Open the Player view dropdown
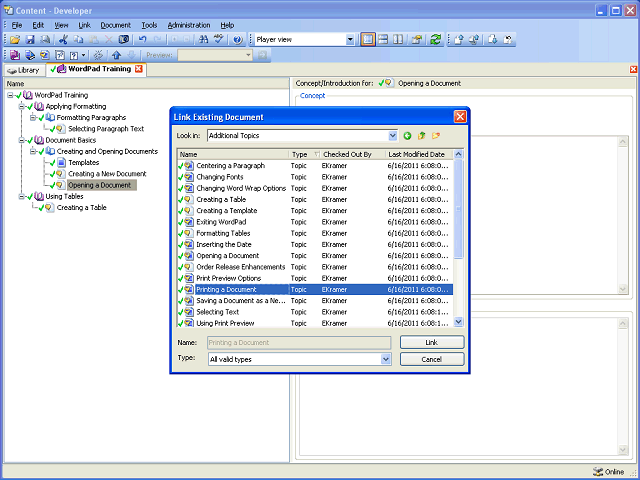The image size is (640, 480). point(350,40)
